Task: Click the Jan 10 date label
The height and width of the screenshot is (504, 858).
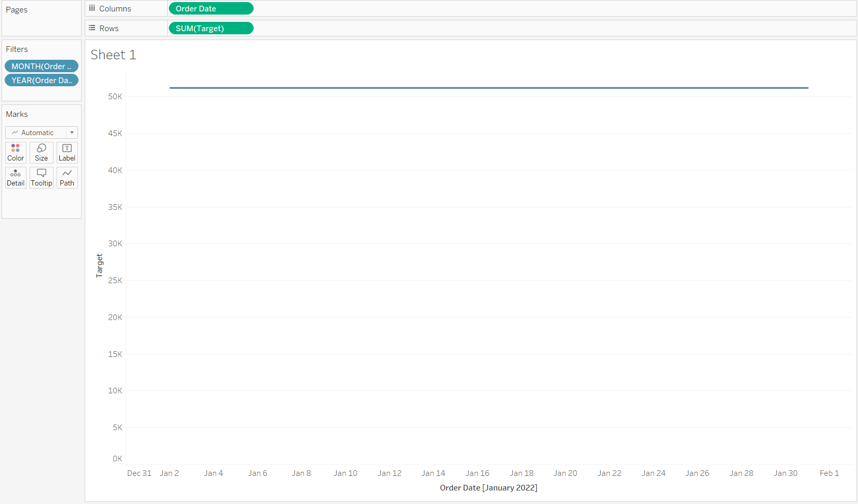Action: (346, 473)
